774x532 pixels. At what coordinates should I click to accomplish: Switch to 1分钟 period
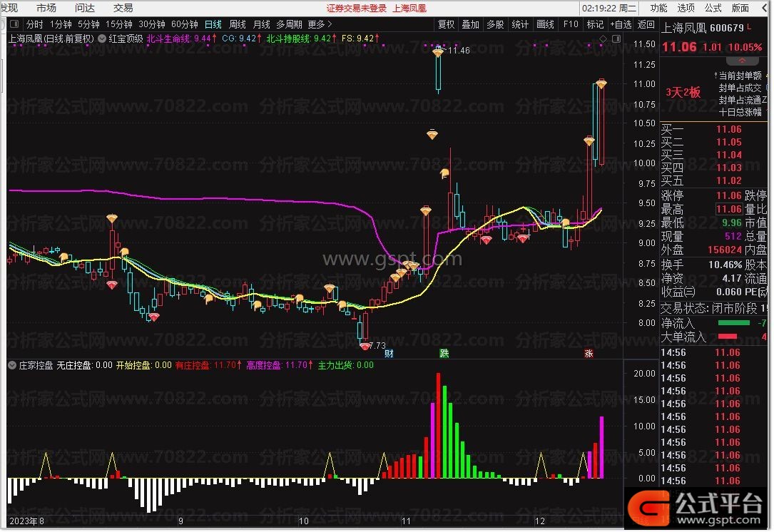61,24
